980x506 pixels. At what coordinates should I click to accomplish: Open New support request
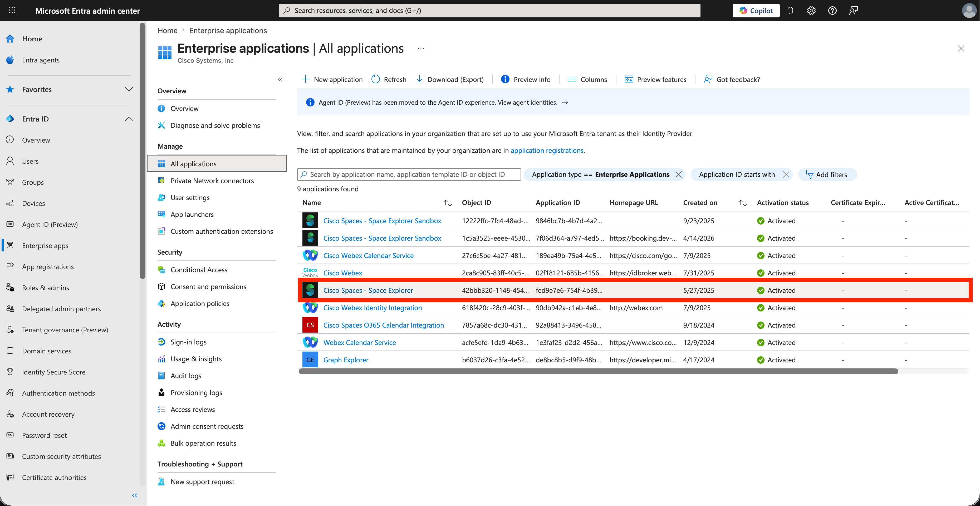(x=202, y=481)
